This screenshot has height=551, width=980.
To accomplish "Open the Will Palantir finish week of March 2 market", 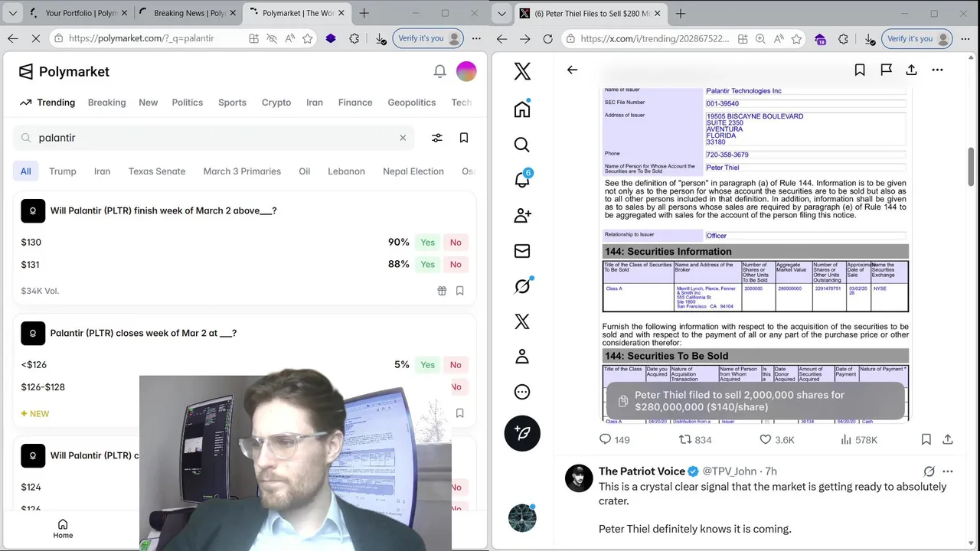I will click(163, 210).
